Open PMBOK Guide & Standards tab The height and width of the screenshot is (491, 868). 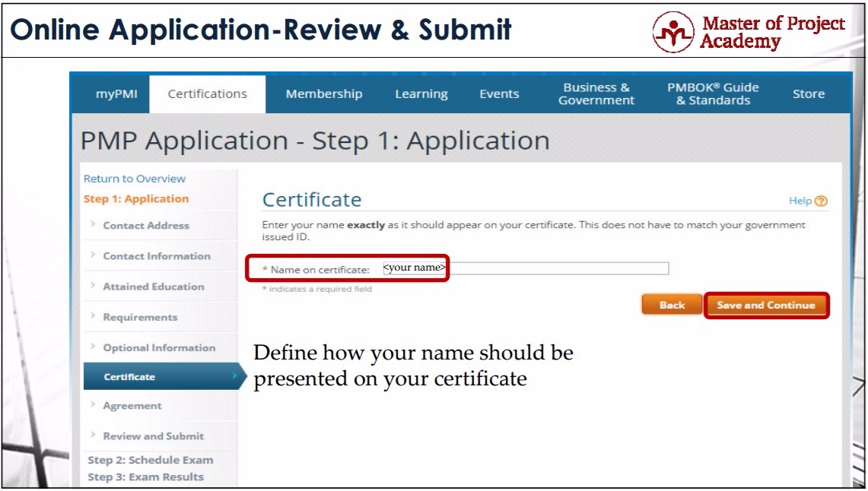coord(713,94)
